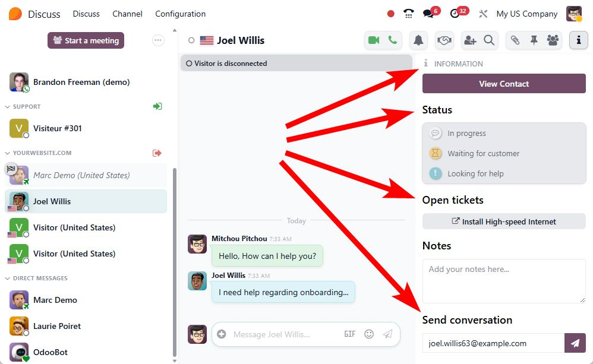Start a video call with Joel Willis
This screenshot has height=364, width=593.
(374, 40)
